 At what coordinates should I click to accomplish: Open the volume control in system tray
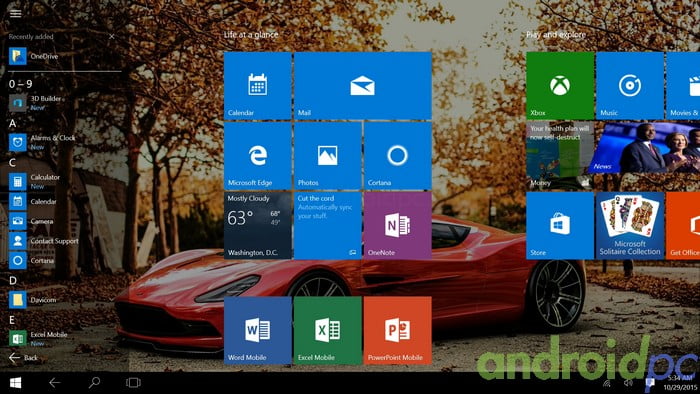pyautogui.click(x=628, y=383)
